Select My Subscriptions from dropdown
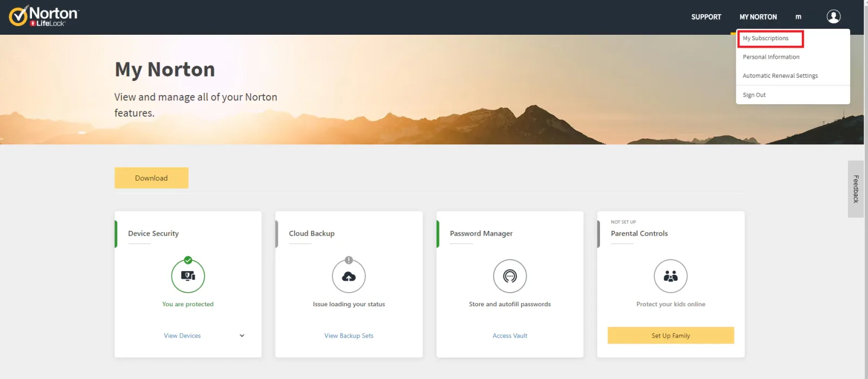Image resolution: width=868 pixels, height=379 pixels. point(765,38)
